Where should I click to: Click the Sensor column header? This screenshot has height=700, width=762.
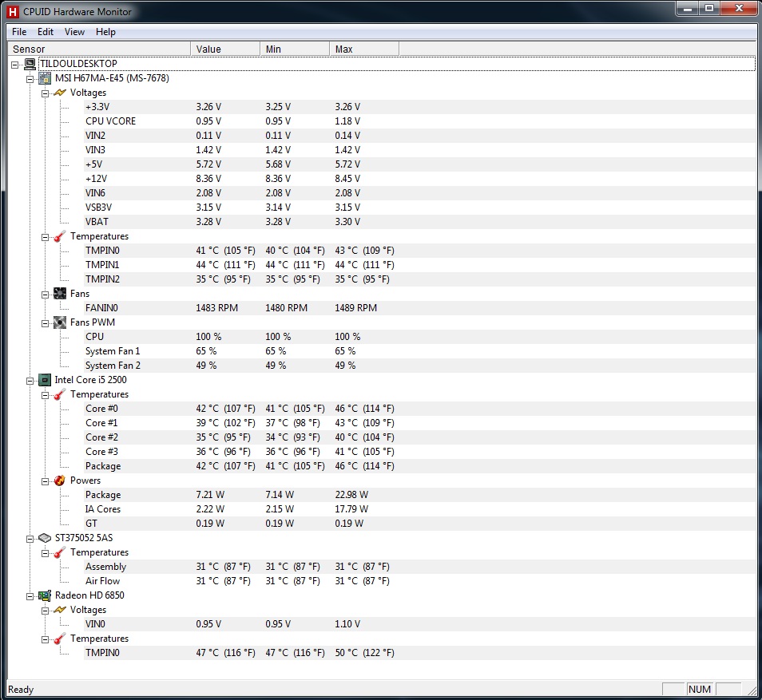tap(99, 49)
